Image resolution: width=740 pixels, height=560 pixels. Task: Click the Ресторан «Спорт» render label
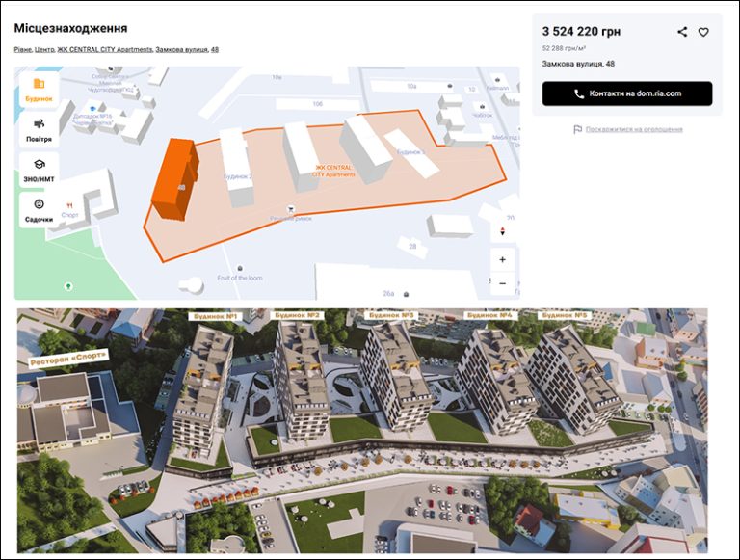(x=69, y=358)
